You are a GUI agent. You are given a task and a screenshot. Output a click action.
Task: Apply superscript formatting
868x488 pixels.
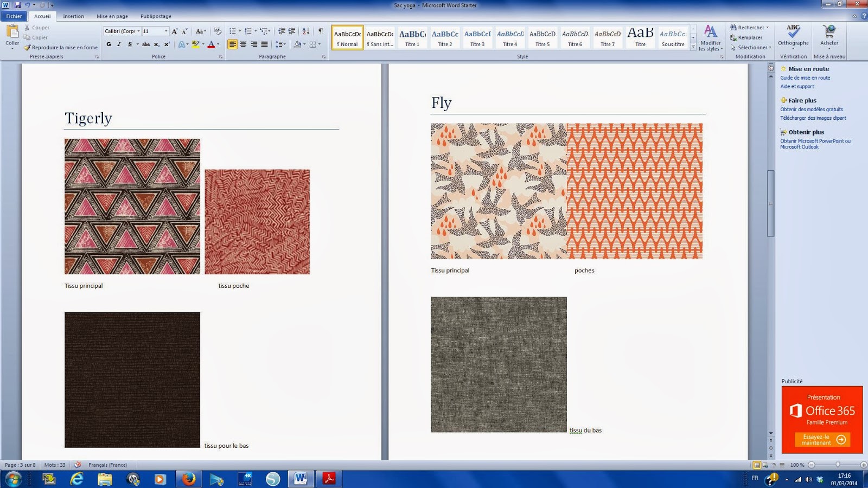tap(167, 44)
